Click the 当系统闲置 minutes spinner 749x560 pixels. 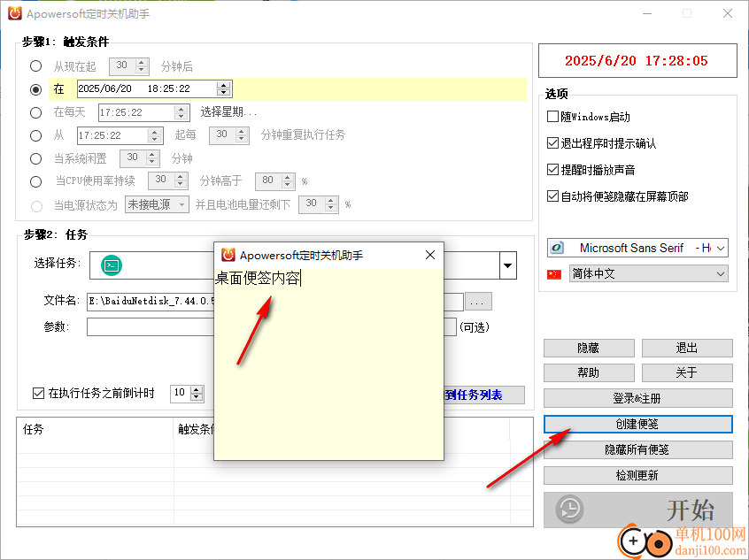[x=152, y=158]
